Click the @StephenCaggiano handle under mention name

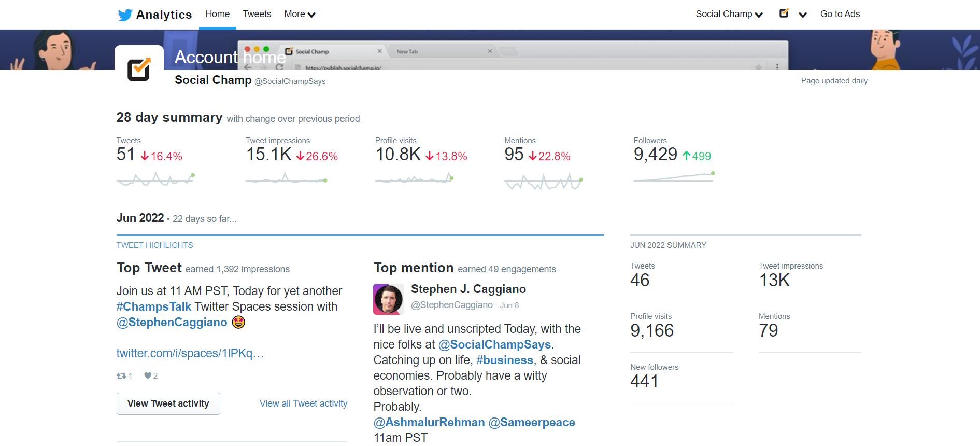[452, 305]
